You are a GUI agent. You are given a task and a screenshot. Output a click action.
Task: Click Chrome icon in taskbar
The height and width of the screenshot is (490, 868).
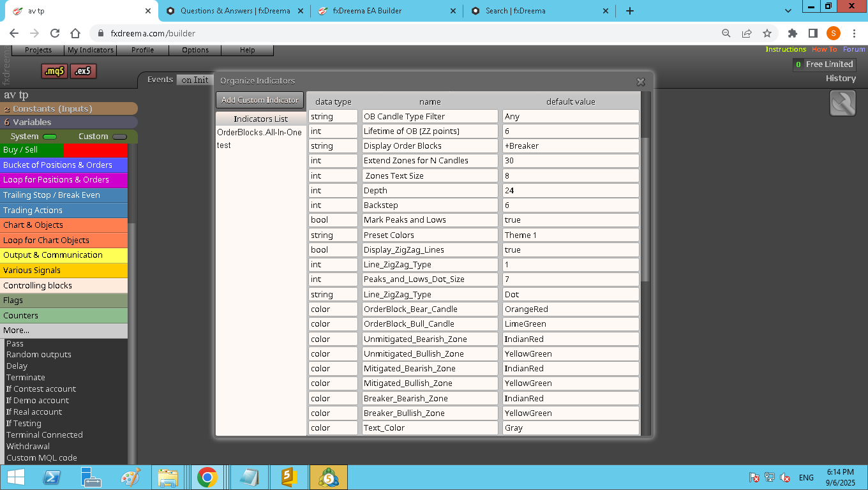pyautogui.click(x=207, y=477)
